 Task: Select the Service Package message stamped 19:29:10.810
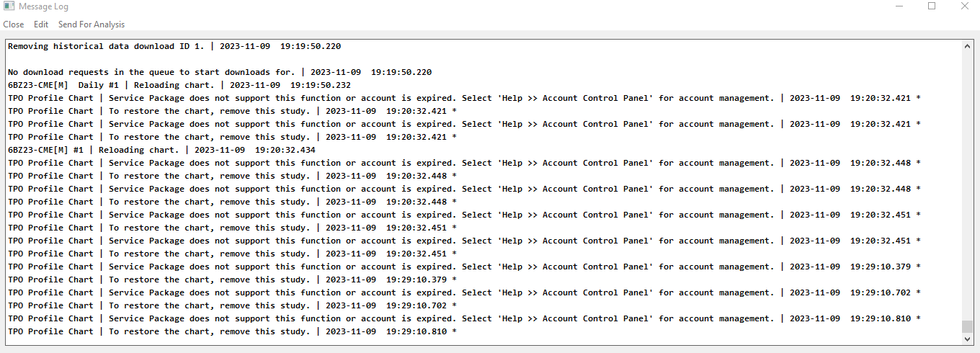[464, 318]
